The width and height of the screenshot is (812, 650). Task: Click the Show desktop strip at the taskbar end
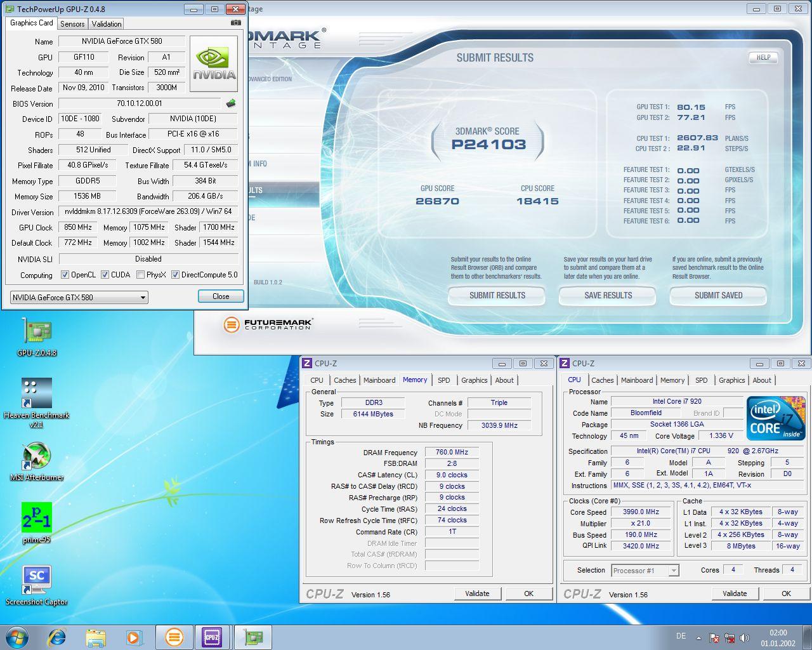pos(807,637)
